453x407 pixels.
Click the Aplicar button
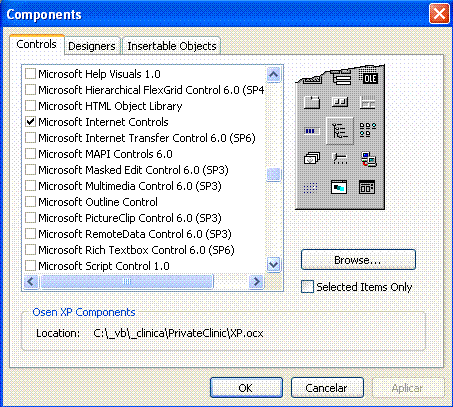408,388
